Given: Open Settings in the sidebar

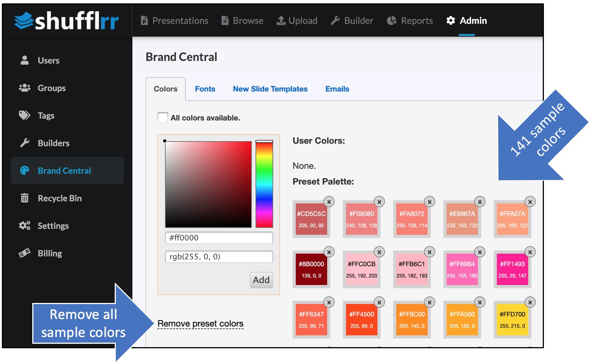Looking at the screenshot, I should [x=53, y=225].
